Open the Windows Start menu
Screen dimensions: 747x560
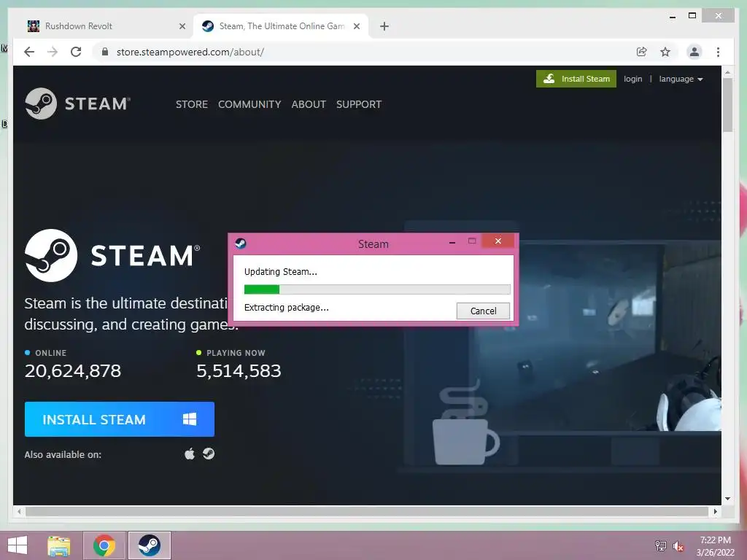18,545
